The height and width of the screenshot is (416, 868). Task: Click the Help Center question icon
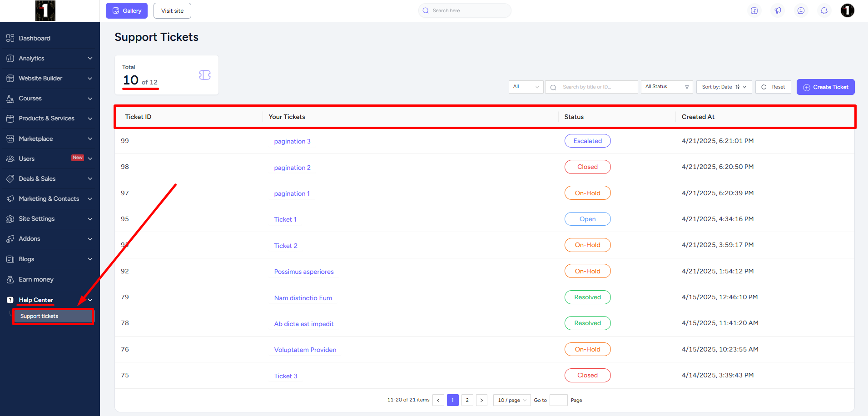point(10,300)
